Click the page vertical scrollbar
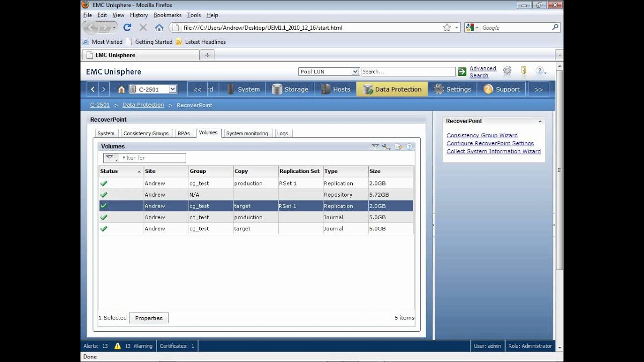This screenshot has height=362, width=644. (559, 171)
